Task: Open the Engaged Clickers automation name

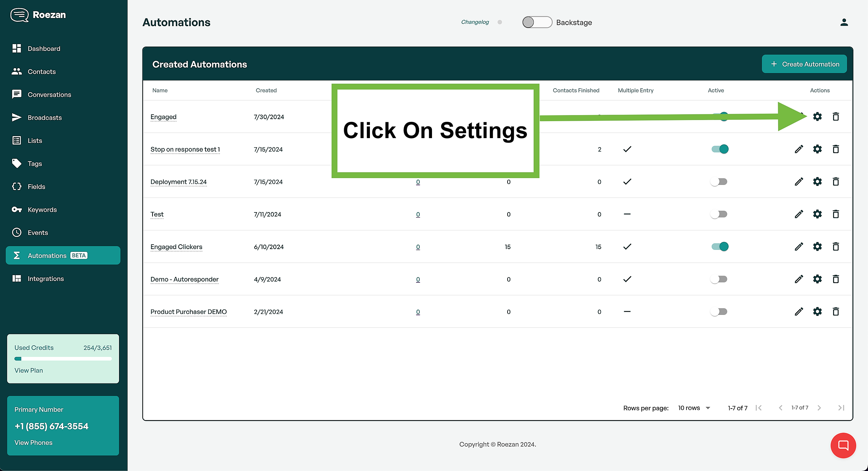Action: tap(176, 247)
